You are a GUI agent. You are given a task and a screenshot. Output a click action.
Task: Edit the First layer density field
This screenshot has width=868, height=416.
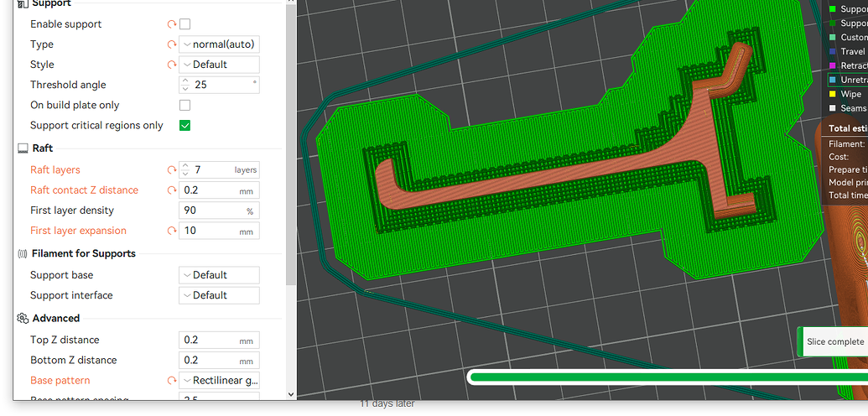click(219, 211)
